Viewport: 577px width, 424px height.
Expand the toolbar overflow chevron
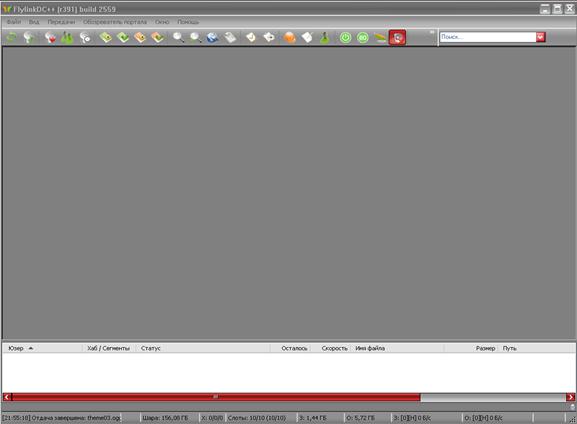tap(432, 32)
